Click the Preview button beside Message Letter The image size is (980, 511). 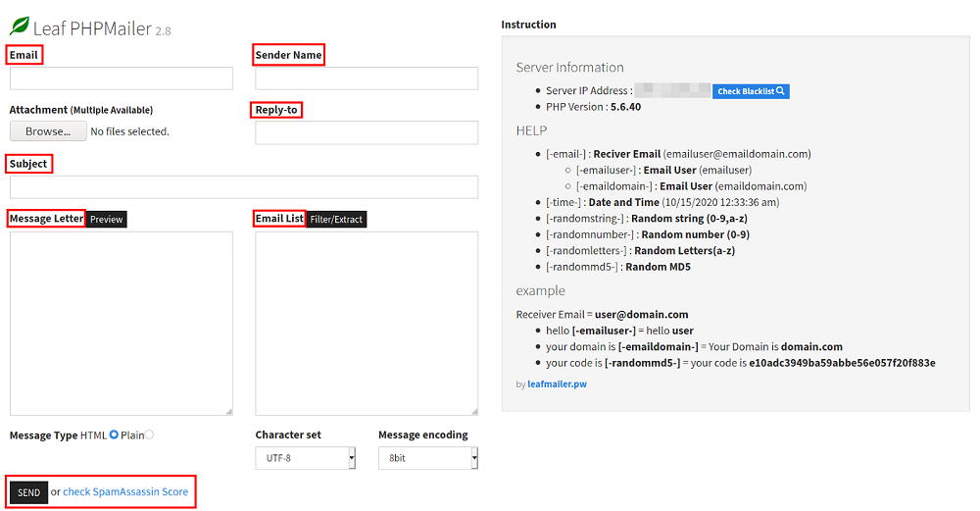[x=107, y=219]
